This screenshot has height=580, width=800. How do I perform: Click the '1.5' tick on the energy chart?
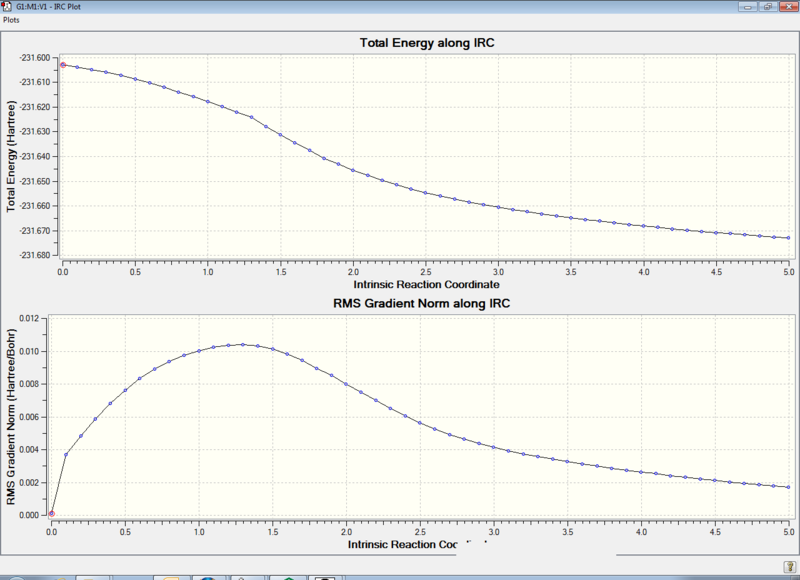tap(281, 272)
